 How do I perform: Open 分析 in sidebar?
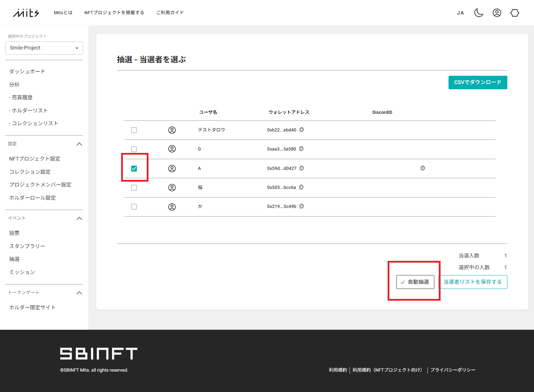14,84
